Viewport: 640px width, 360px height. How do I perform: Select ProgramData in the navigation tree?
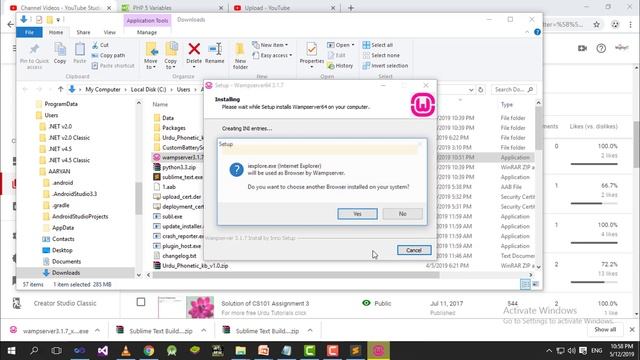pos(61,104)
